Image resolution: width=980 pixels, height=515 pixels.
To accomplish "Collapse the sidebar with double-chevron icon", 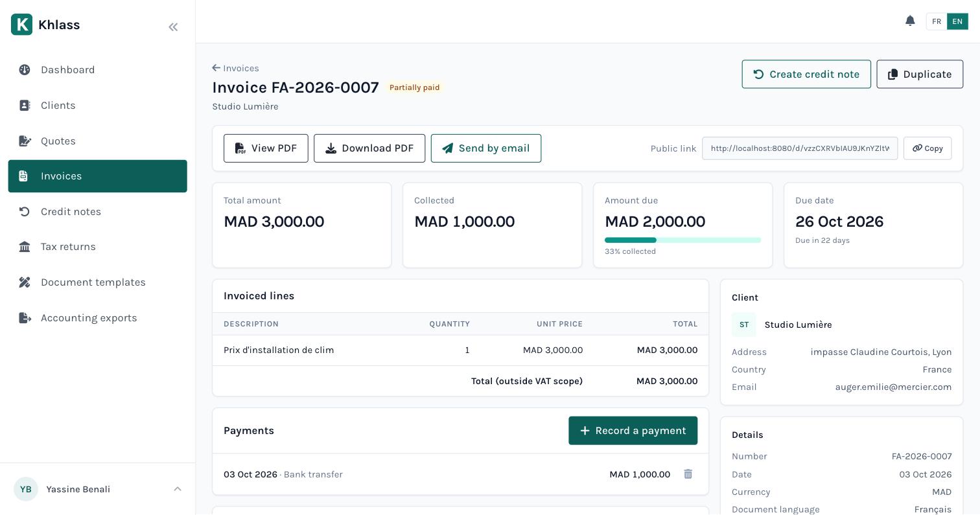I will click(x=173, y=27).
